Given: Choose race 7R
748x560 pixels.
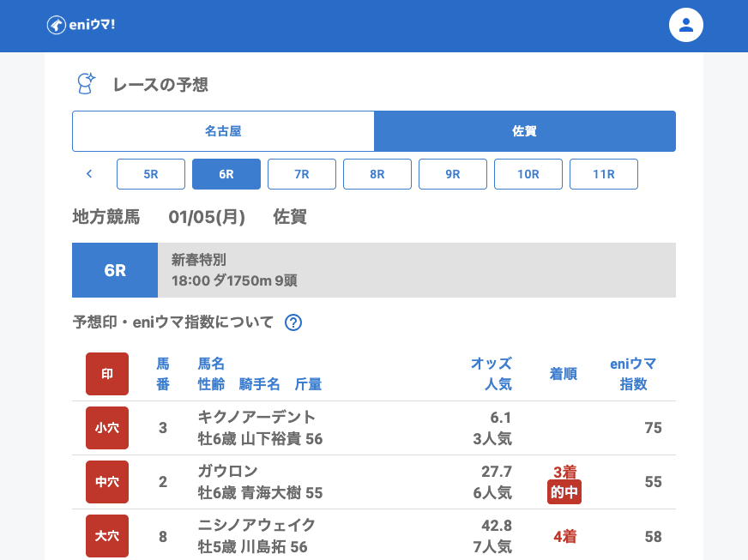Looking at the screenshot, I should pyautogui.click(x=302, y=174).
